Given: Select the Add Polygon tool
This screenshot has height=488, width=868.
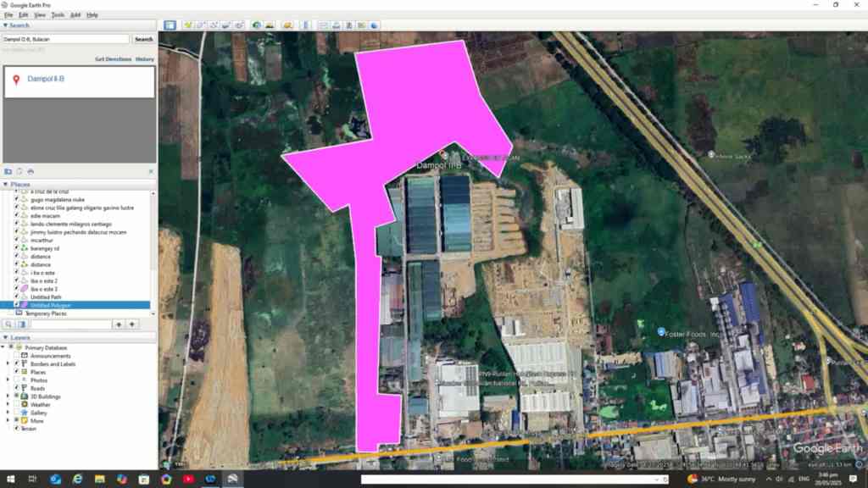Looking at the screenshot, I should (x=201, y=25).
